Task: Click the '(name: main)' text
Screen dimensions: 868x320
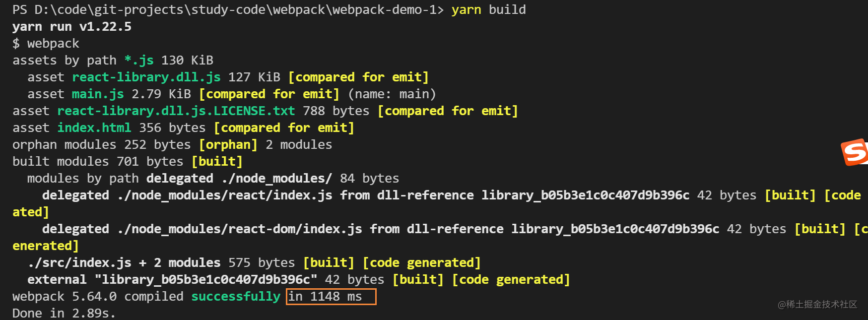Action: coord(392,94)
